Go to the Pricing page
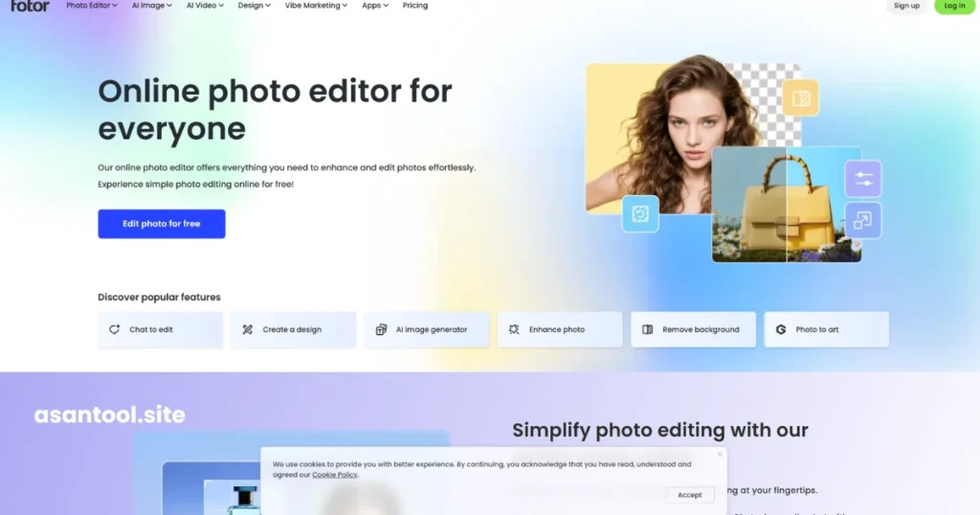Image resolution: width=980 pixels, height=515 pixels. [x=415, y=6]
